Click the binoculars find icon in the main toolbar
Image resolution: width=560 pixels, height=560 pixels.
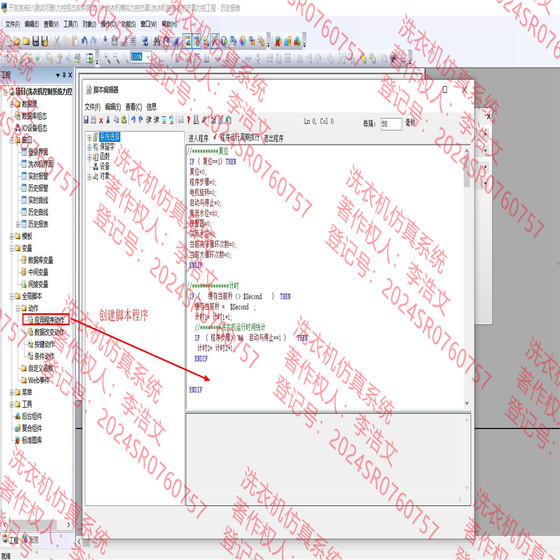[157, 41]
